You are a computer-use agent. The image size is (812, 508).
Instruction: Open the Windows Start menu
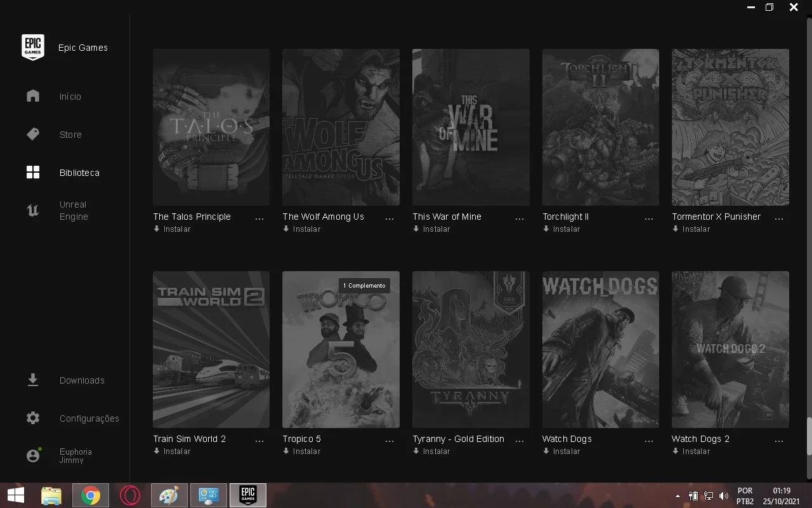point(15,495)
